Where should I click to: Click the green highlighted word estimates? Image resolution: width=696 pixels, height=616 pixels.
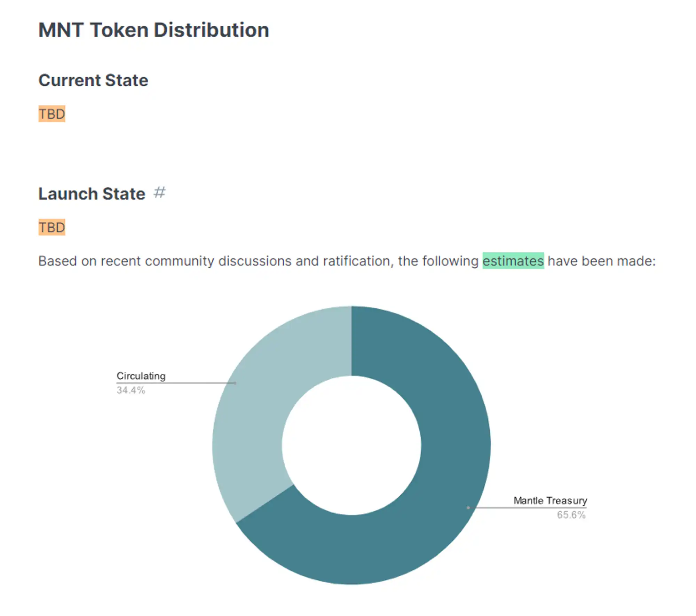(x=513, y=261)
